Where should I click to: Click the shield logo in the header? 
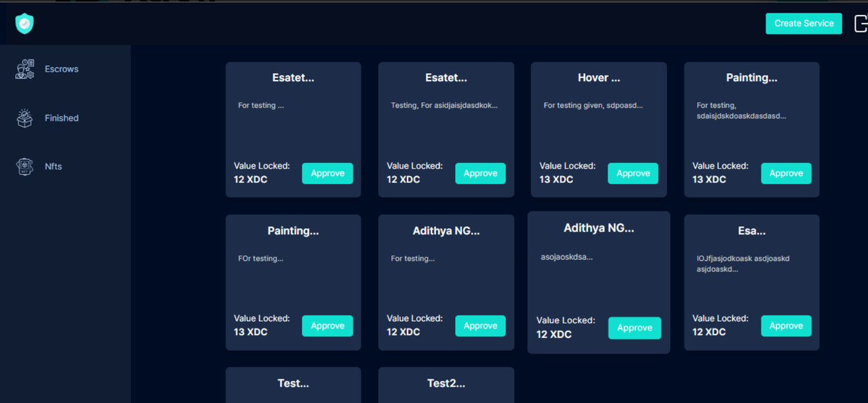24,24
